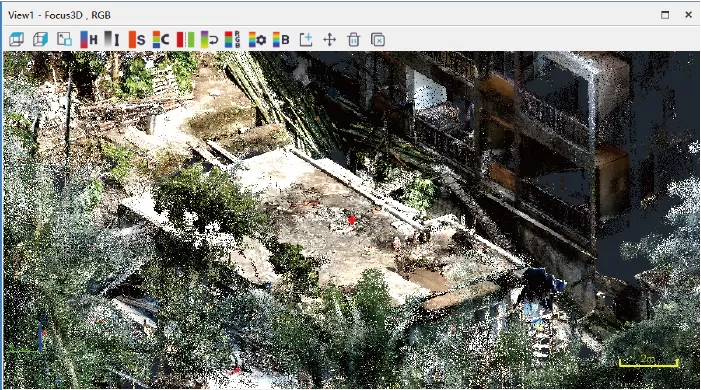
Task: Close the View1 panel
Action: click(x=688, y=15)
